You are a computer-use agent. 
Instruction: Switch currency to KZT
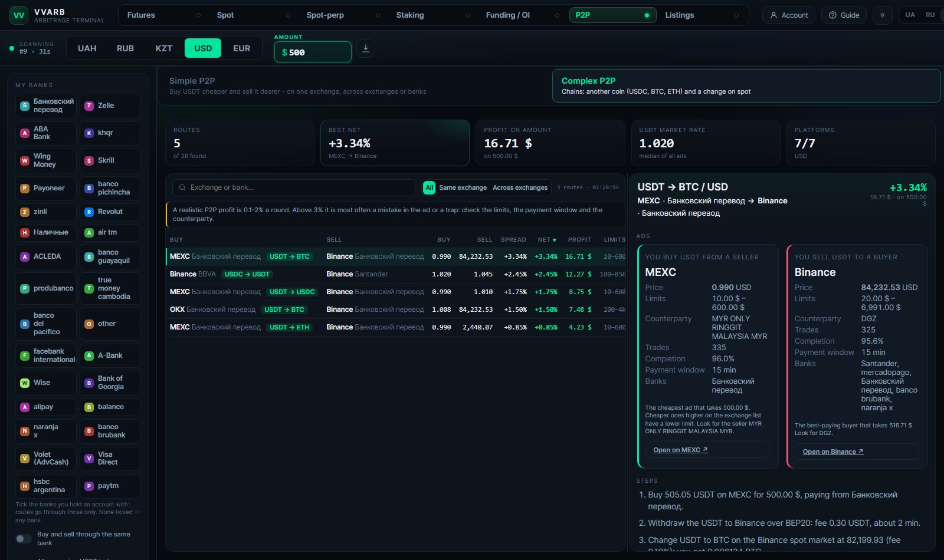[164, 48]
